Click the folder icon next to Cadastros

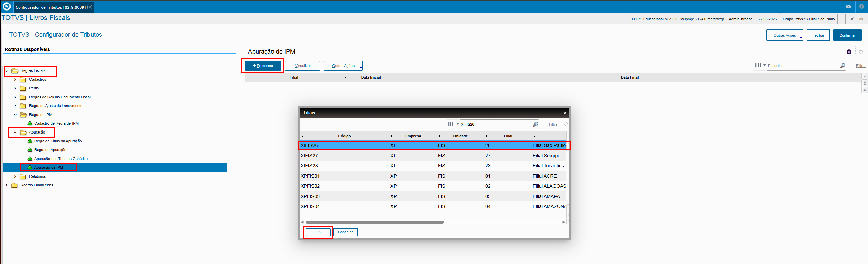23,80
